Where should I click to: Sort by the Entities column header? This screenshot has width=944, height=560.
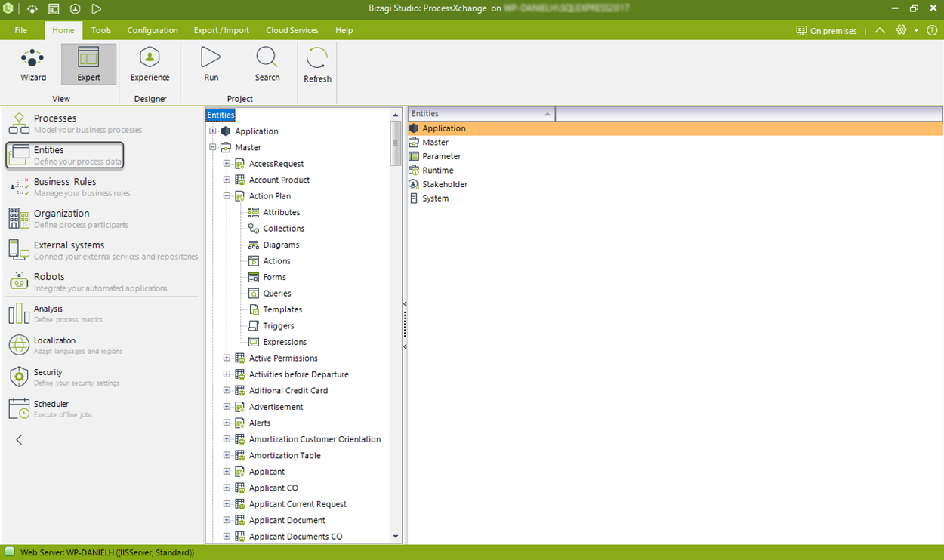(x=482, y=114)
